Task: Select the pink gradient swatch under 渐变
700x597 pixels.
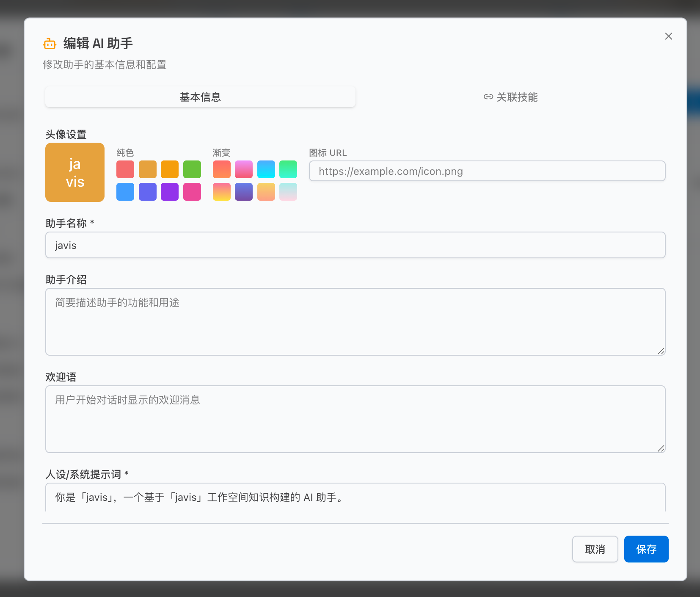Action: (244, 169)
